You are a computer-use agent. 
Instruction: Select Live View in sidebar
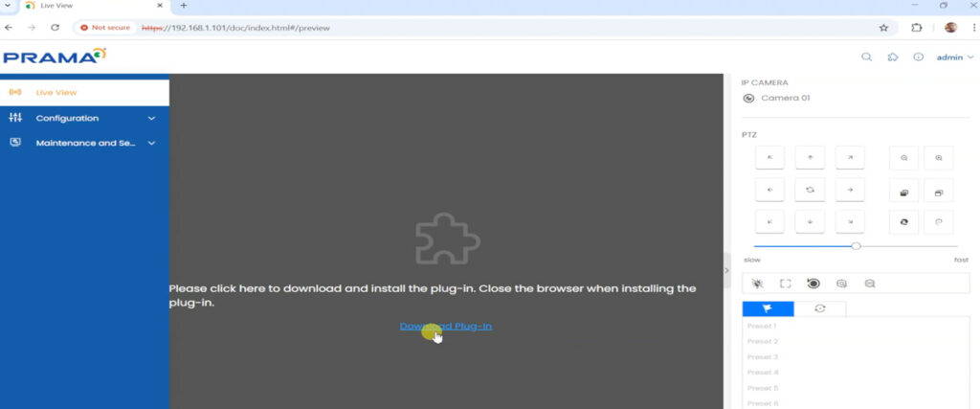56,93
